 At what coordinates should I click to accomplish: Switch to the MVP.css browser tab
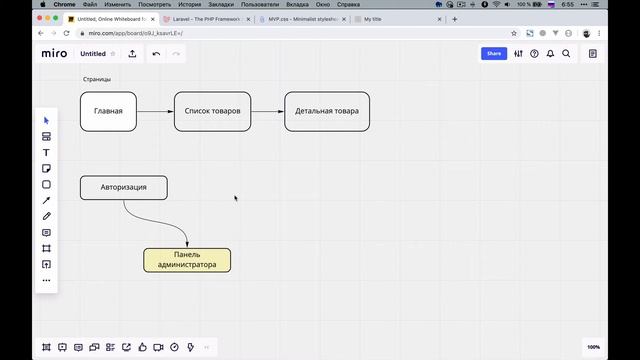303,19
